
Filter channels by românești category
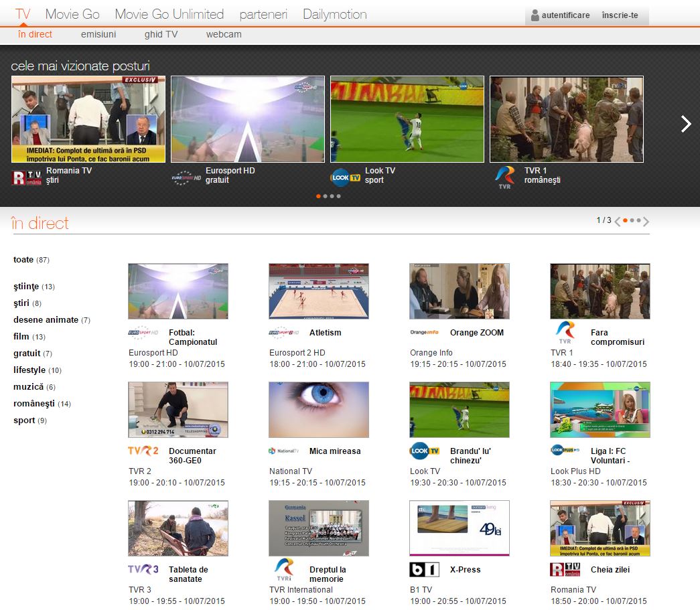(42, 404)
